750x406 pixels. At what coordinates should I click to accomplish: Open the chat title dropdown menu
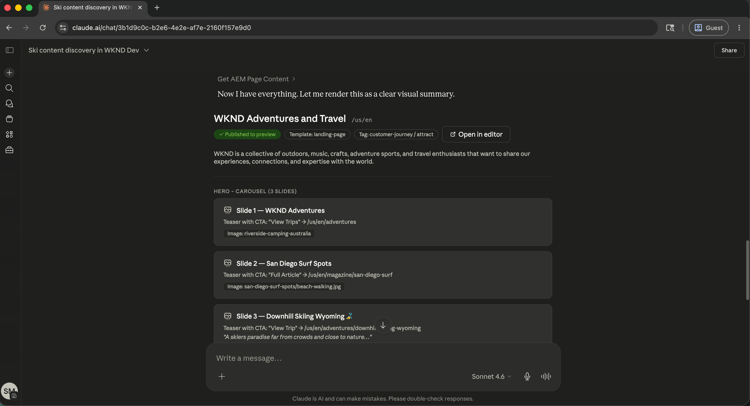(x=146, y=50)
